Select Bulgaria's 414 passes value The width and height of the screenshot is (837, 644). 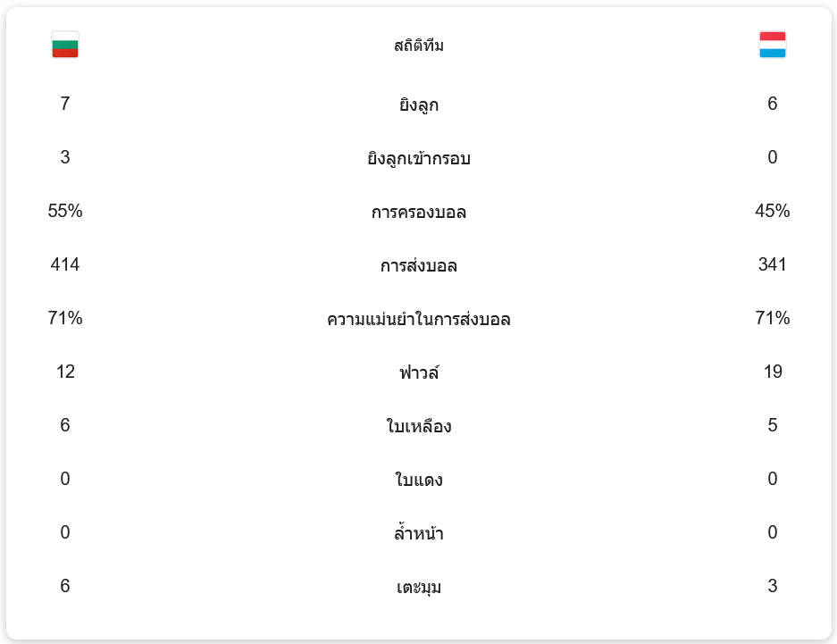pos(65,264)
